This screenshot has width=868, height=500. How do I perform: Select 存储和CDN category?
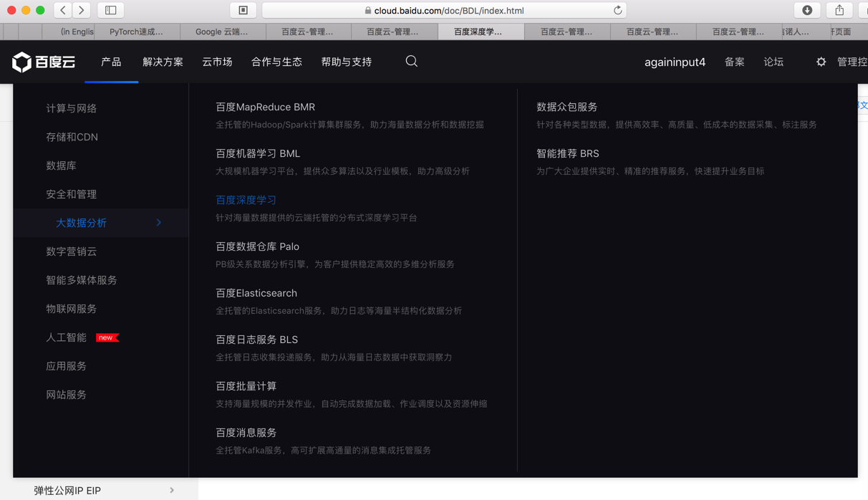[72, 137]
